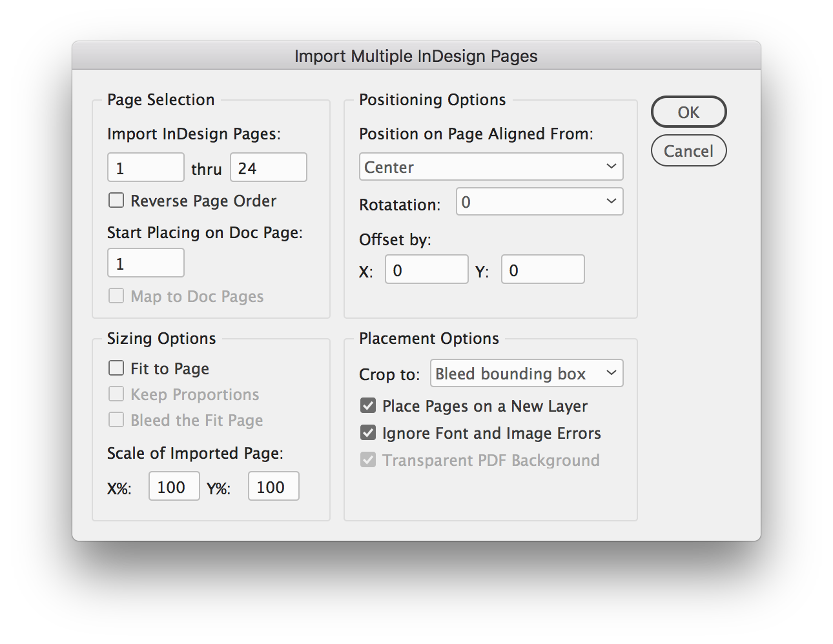This screenshot has width=833, height=644.
Task: Open the Crop to dropdown
Action: pyautogui.click(x=527, y=373)
